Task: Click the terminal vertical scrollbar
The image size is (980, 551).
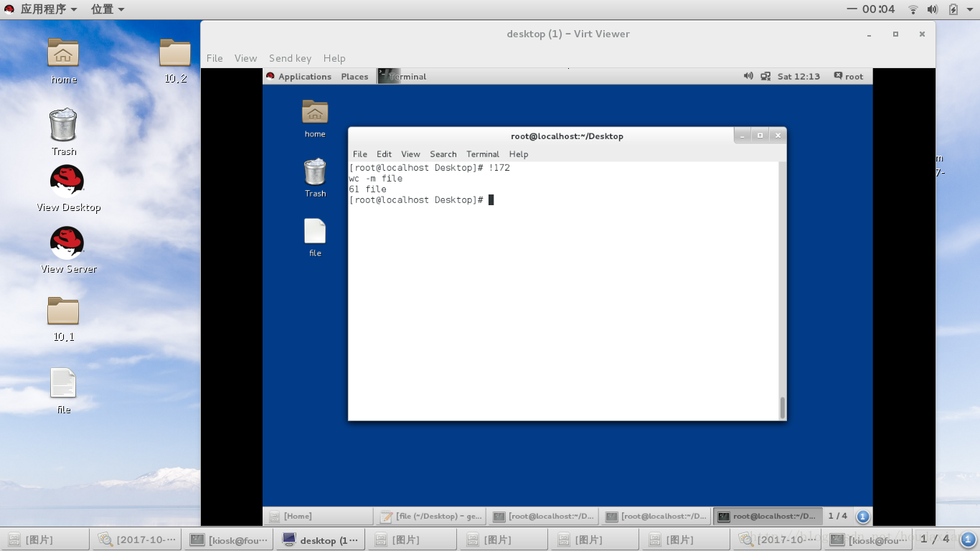Action: coord(782,408)
